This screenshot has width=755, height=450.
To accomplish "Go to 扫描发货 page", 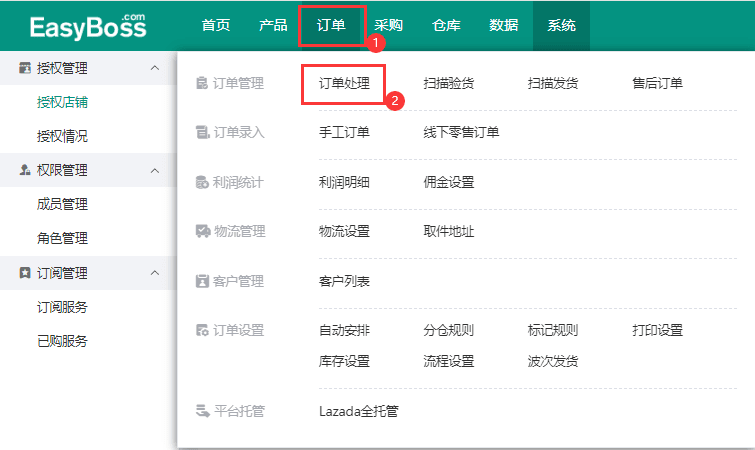I will click(553, 84).
